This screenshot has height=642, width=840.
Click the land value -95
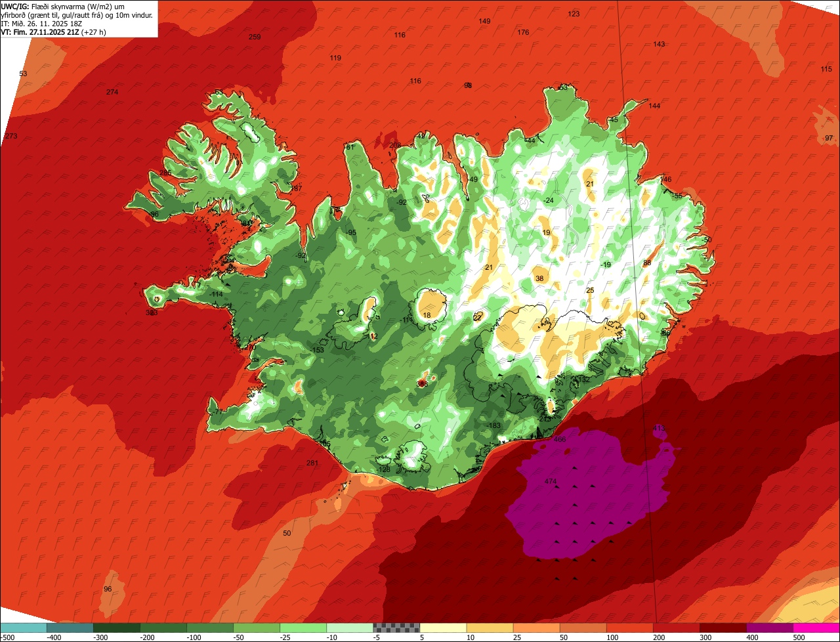pyautogui.click(x=351, y=232)
